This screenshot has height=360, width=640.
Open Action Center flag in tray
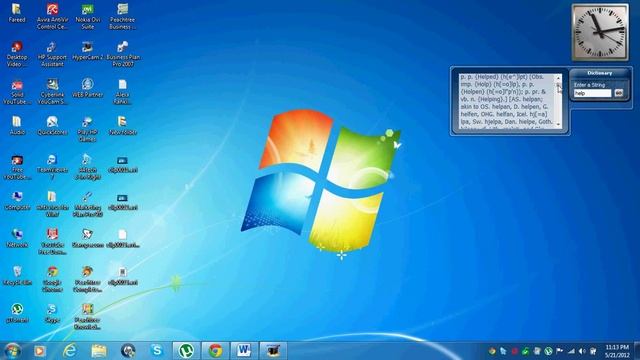point(560,351)
